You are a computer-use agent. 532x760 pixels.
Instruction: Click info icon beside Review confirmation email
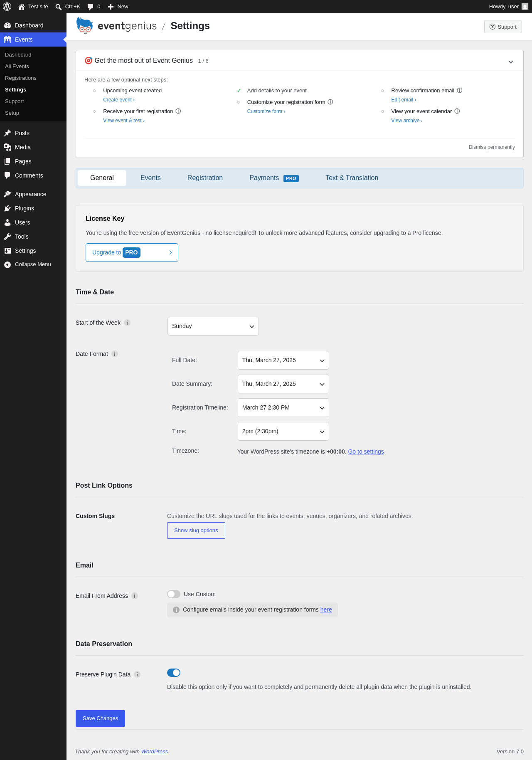pos(460,90)
